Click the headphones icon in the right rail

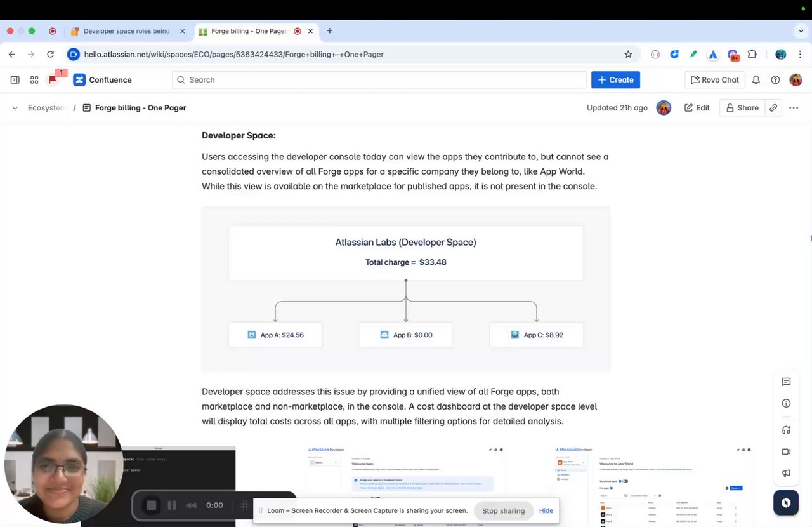pyautogui.click(x=786, y=430)
